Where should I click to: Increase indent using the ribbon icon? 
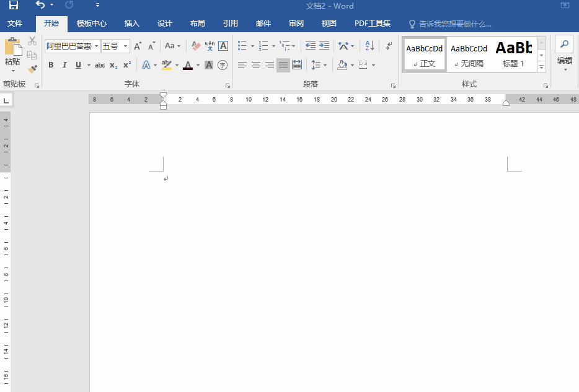(324, 46)
